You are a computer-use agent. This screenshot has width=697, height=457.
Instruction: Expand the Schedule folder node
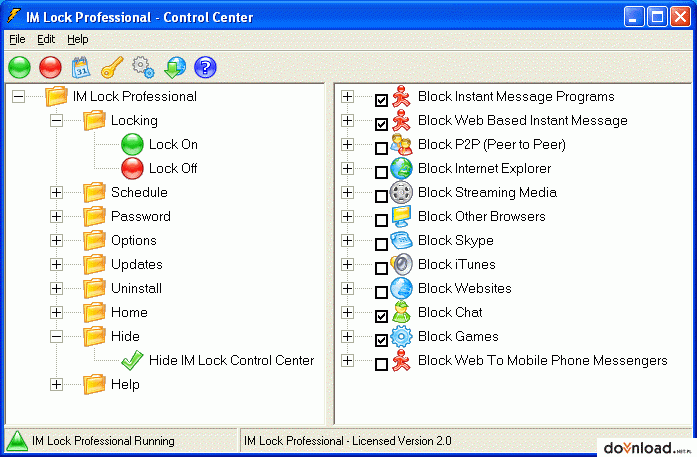56,192
